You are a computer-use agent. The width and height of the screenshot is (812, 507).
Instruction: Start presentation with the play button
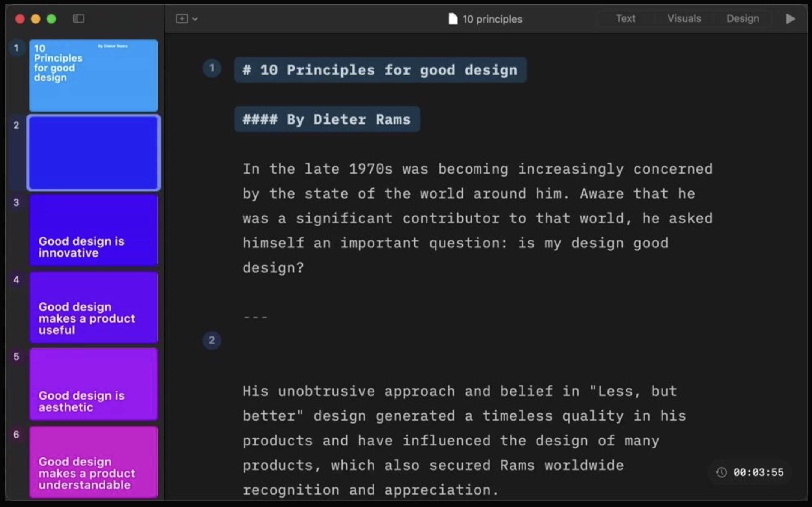coord(791,18)
